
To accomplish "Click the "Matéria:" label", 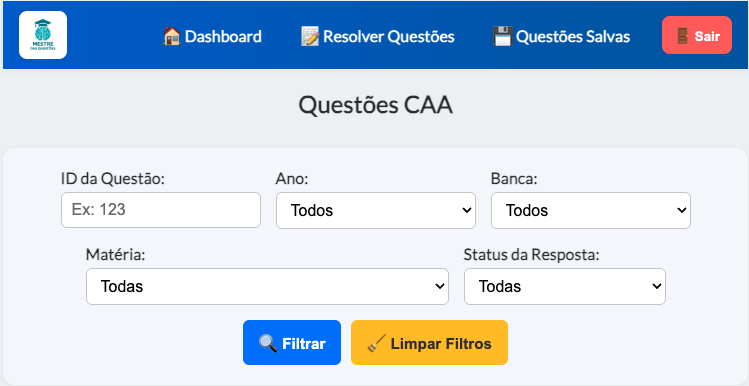I will click(x=116, y=255).
